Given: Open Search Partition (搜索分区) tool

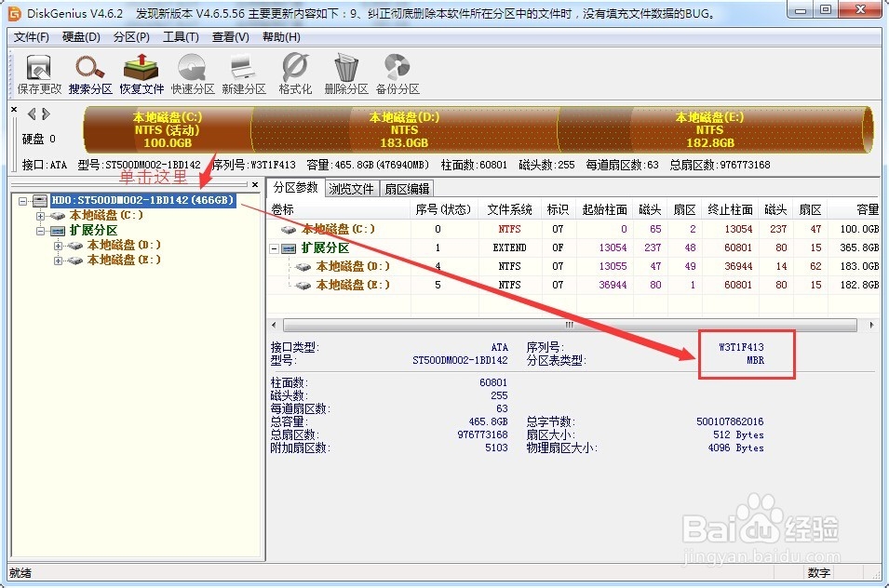Looking at the screenshot, I should point(90,73).
